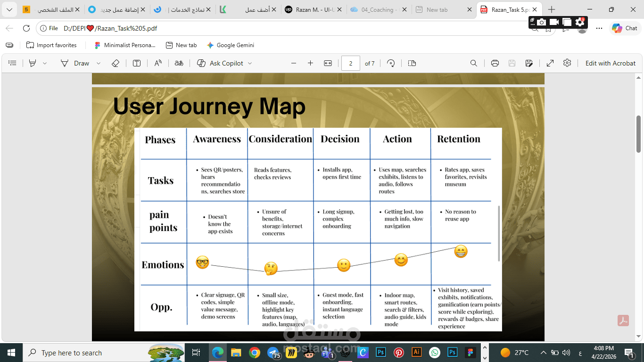Switch to the نماذج الخدمات tab
Image resolution: width=644 pixels, height=362 pixels.
182,9
